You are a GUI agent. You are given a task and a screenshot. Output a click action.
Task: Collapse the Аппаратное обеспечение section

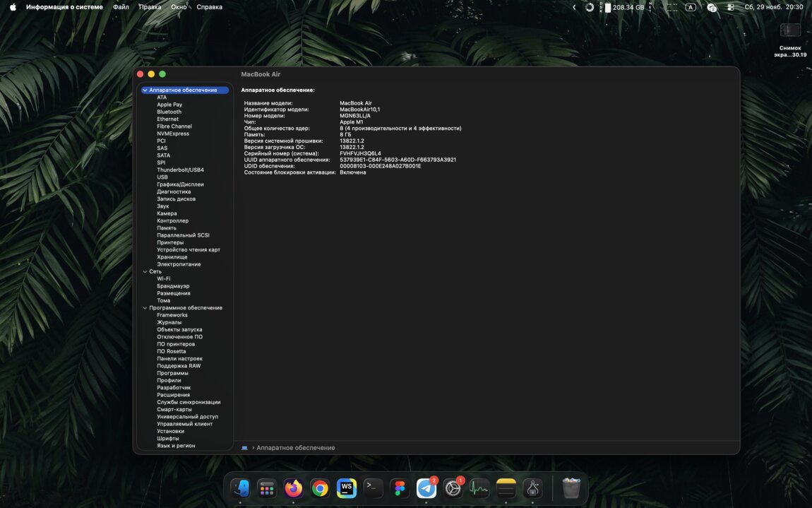[x=145, y=90]
